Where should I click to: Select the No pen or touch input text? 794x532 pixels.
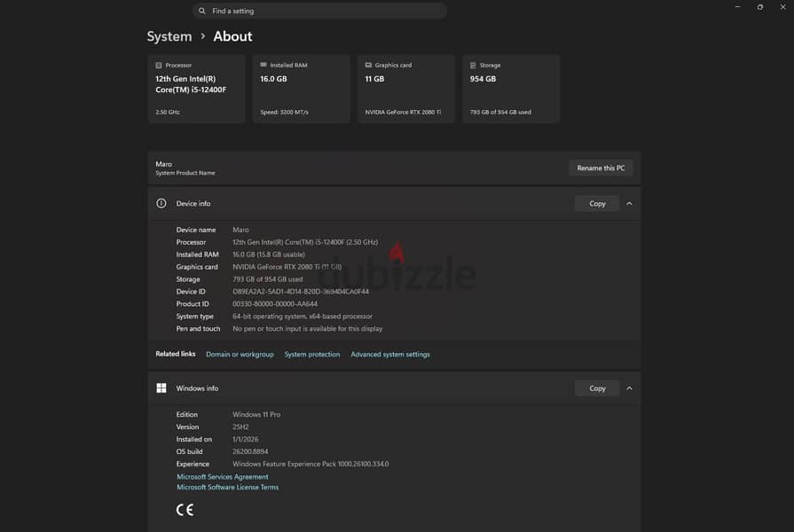(307, 329)
